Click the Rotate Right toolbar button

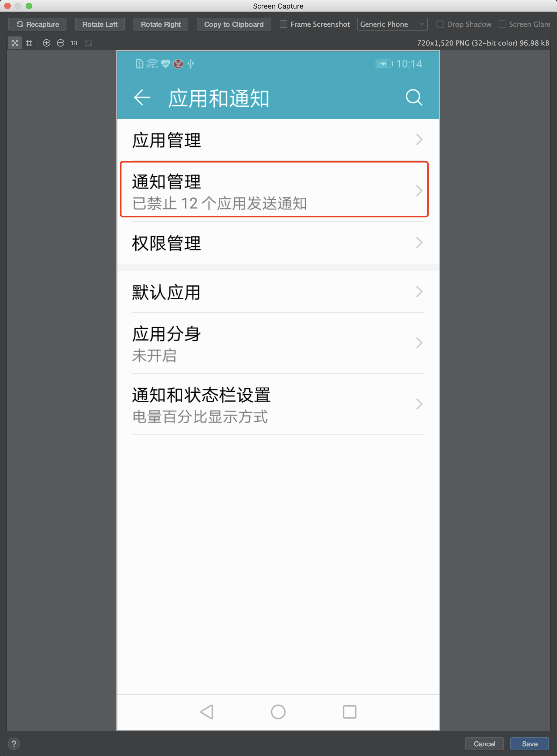tap(161, 24)
